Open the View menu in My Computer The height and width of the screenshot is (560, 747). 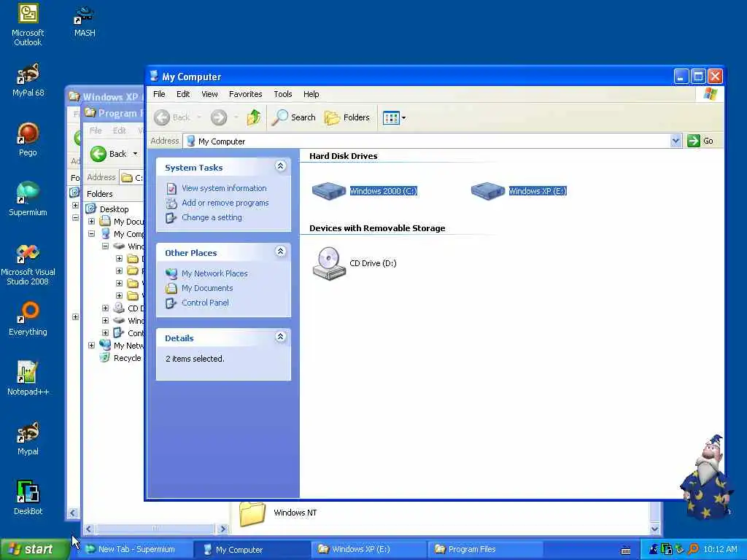point(209,94)
